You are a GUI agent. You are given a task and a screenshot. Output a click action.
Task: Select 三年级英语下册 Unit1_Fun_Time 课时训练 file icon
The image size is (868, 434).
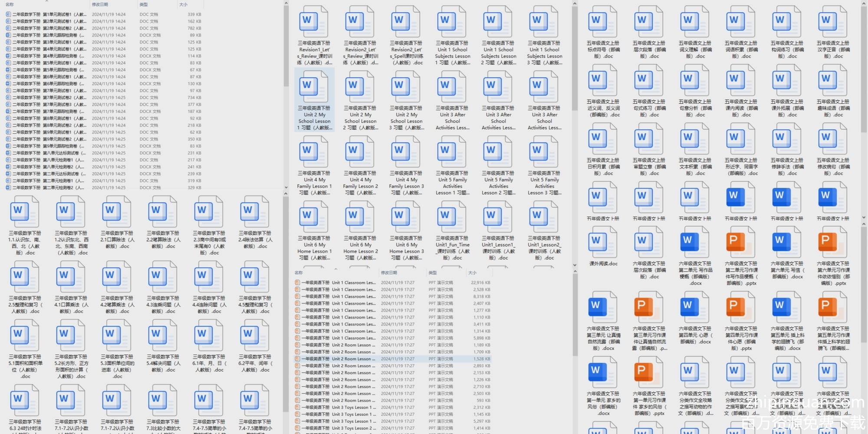[452, 217]
